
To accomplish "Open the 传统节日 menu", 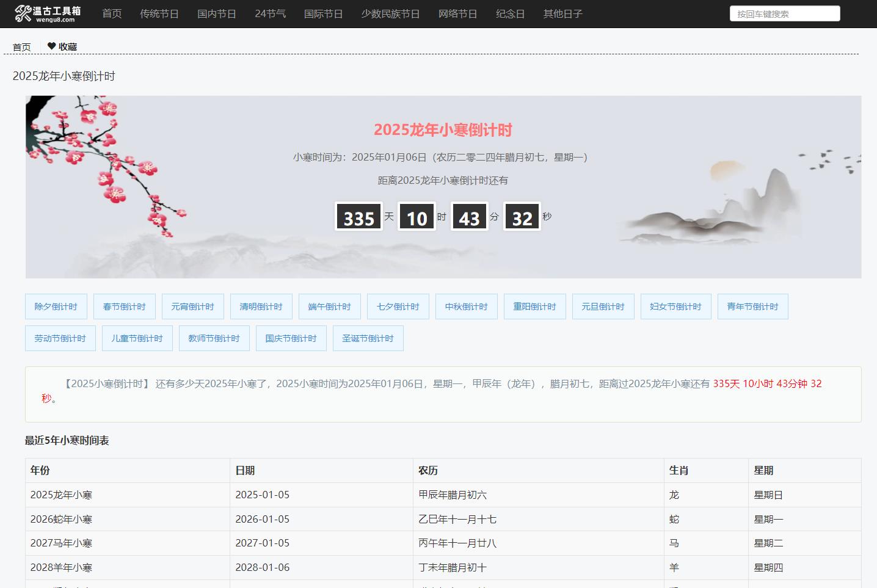I will (159, 13).
